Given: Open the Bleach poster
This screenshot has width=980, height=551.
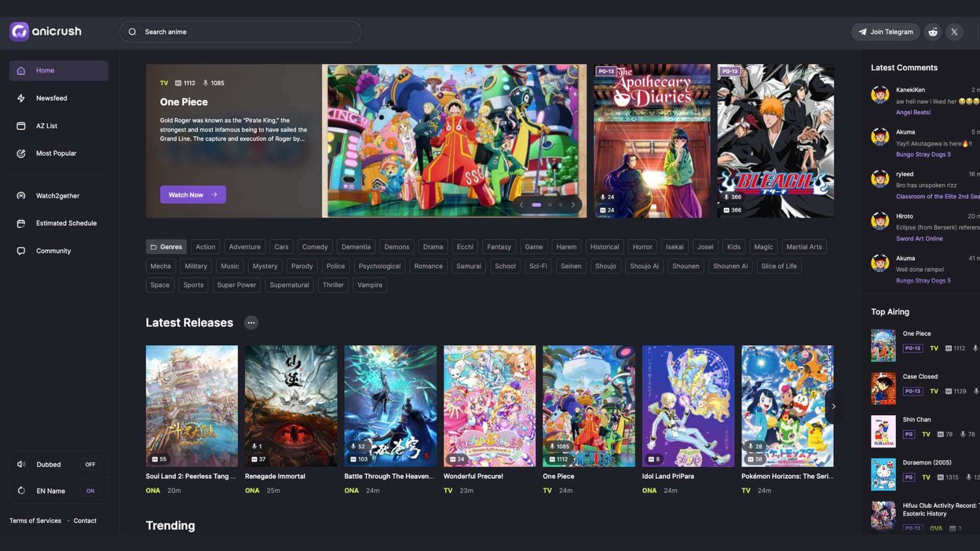Looking at the screenshot, I should [x=776, y=141].
